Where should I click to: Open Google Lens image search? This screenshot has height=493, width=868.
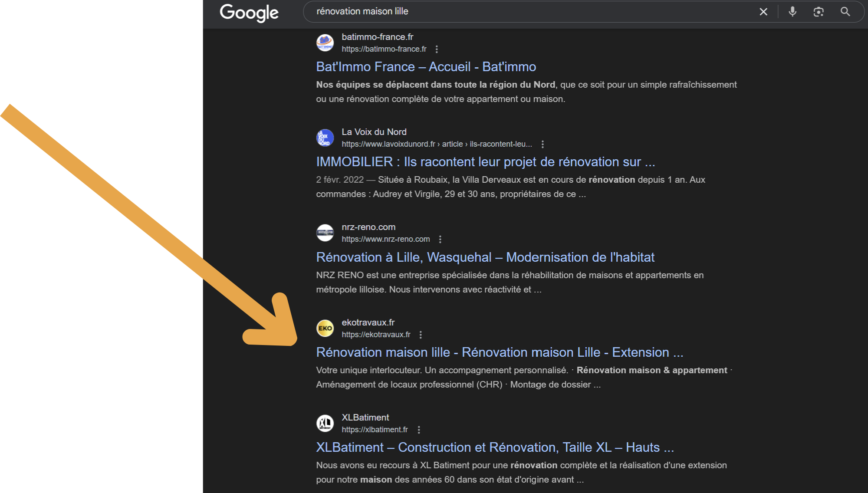[x=819, y=12]
